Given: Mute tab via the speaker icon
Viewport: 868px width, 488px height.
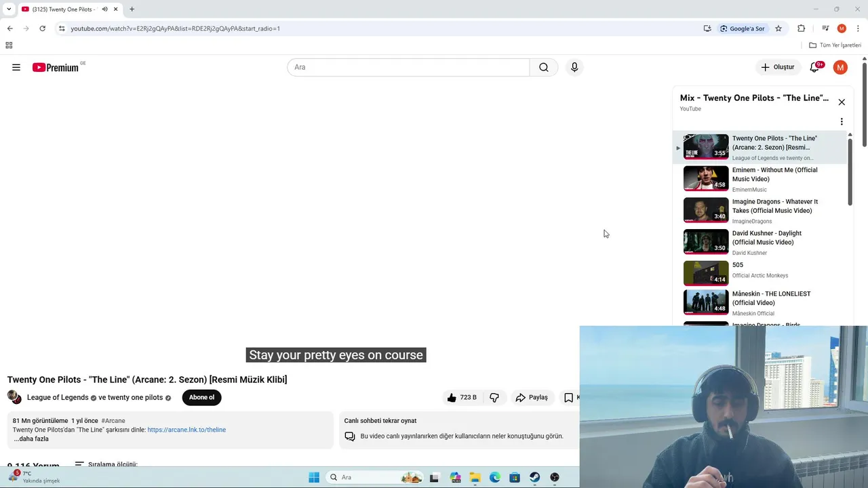Looking at the screenshot, I should tap(104, 9).
